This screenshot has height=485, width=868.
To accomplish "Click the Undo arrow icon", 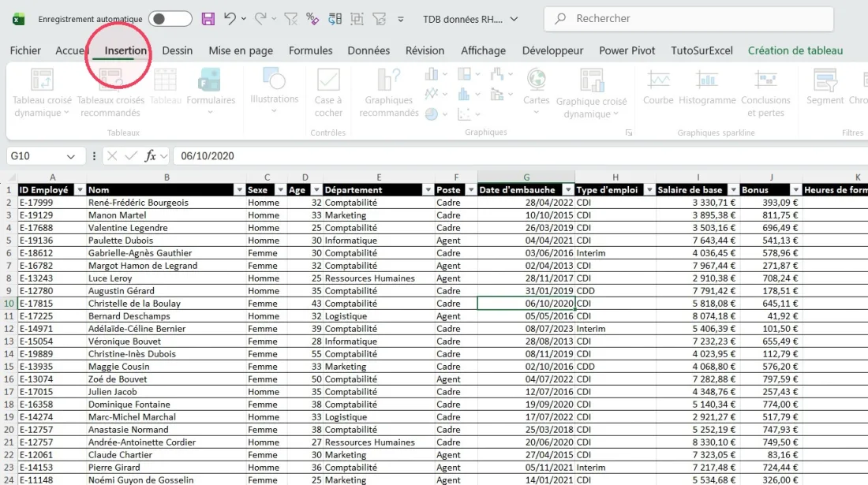I will [229, 19].
